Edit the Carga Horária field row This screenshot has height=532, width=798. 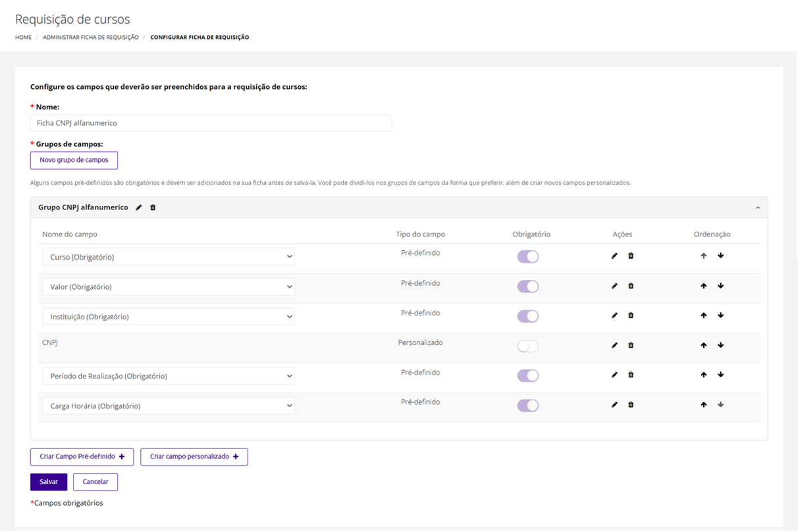pyautogui.click(x=614, y=405)
